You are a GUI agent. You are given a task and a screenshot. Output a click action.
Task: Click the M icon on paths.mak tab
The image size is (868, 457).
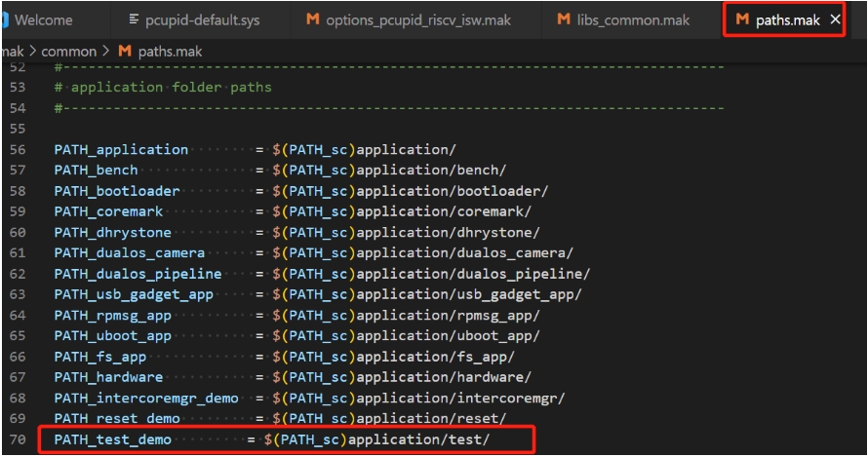tap(741, 19)
